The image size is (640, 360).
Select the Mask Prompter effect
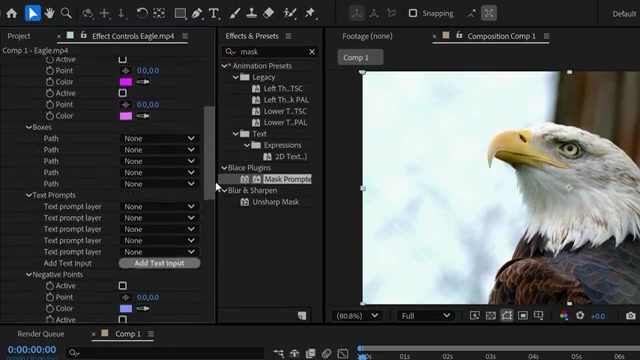click(287, 179)
